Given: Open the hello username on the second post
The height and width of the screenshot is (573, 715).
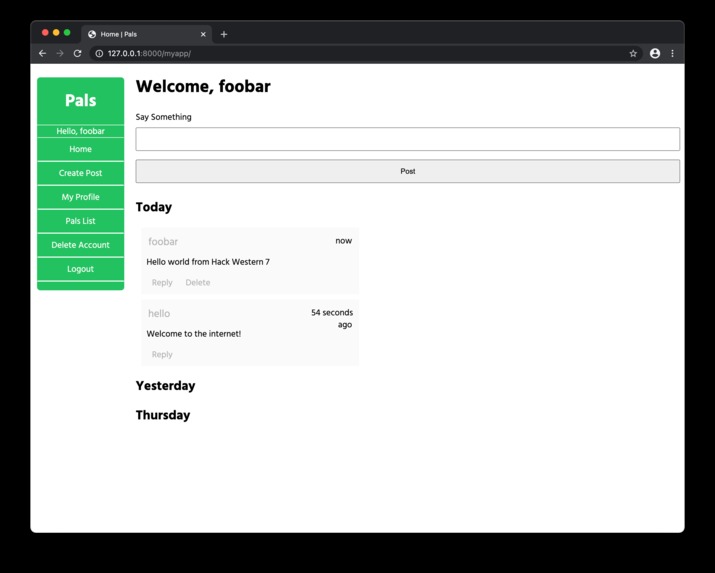Looking at the screenshot, I should point(159,314).
